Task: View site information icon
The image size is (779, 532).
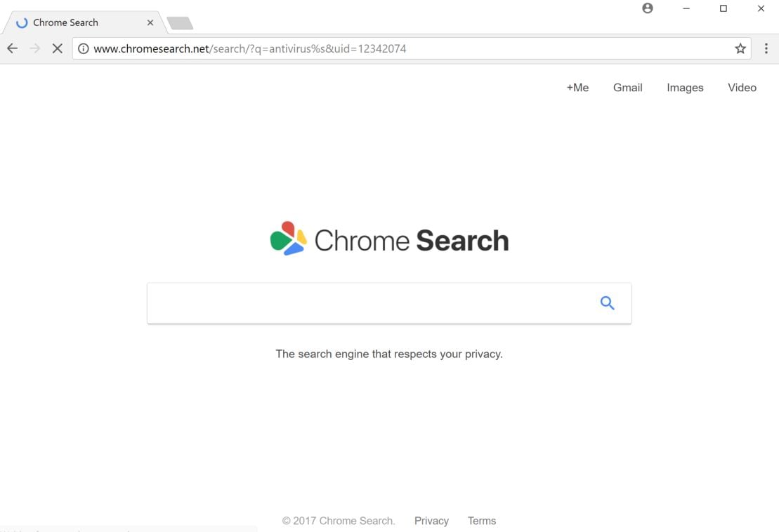Action: (84, 48)
